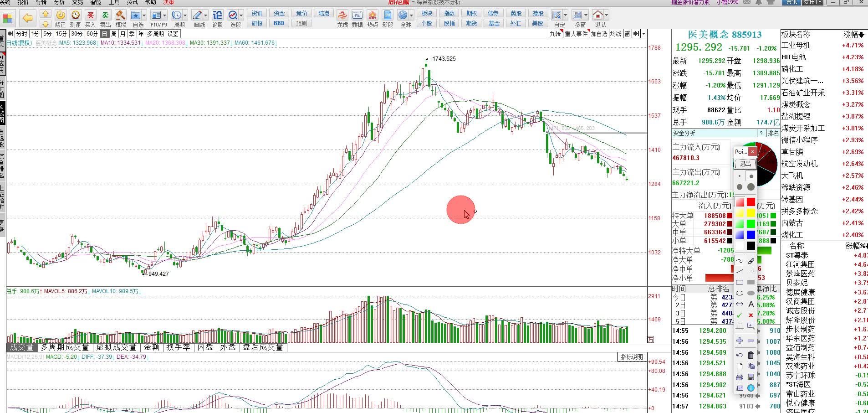Click the 排名 button in 资金分析
The width and height of the screenshot is (868, 413).
(x=773, y=133)
